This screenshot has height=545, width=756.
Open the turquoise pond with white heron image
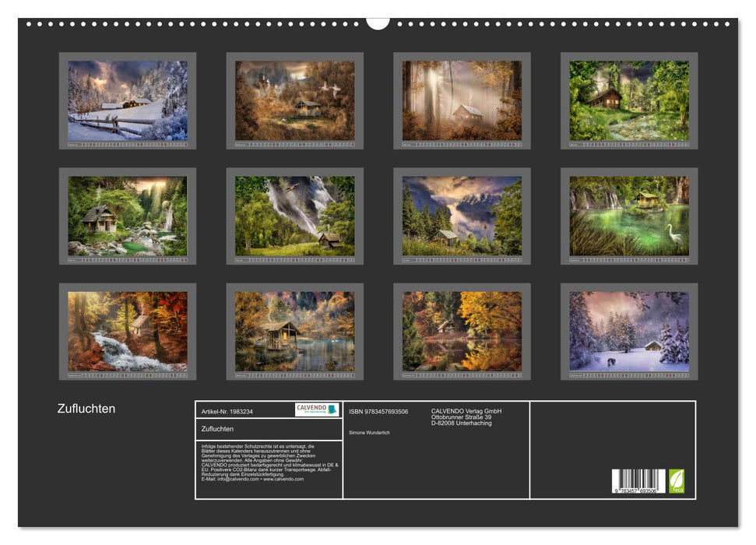tap(628, 216)
